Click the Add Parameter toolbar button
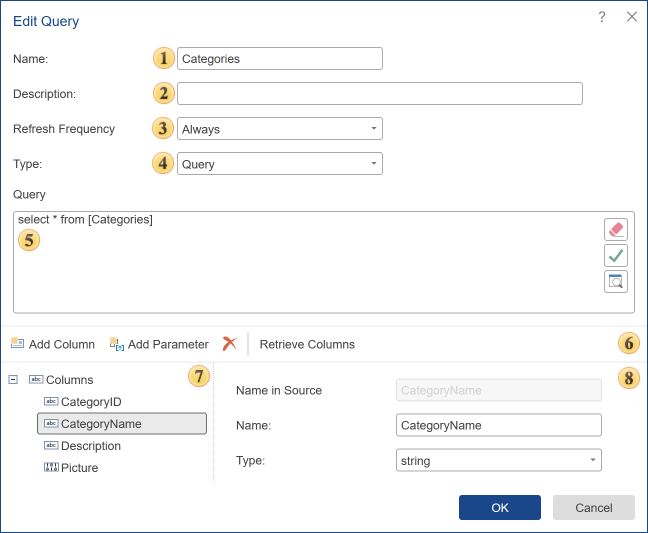The image size is (648, 533). [159, 344]
